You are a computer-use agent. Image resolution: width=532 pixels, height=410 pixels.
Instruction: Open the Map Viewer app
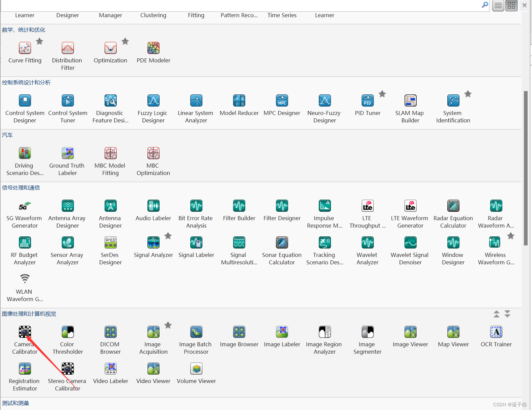coord(453,332)
